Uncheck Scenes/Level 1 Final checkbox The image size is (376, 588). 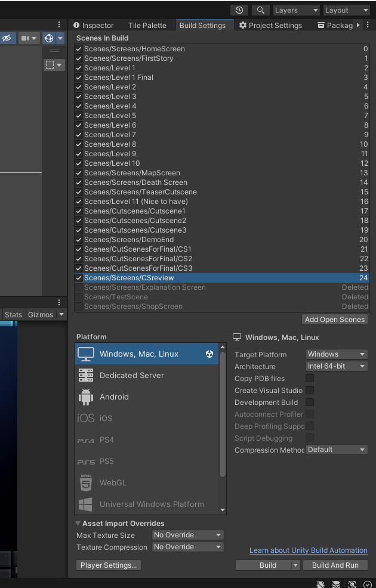click(x=79, y=78)
